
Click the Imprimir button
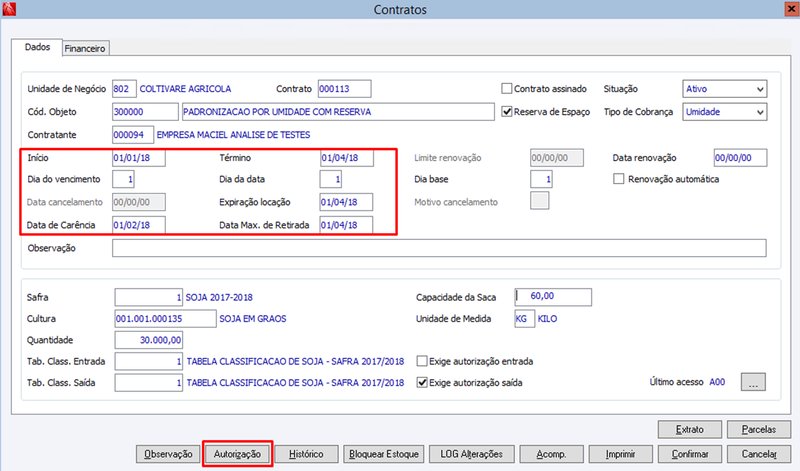[x=620, y=454]
